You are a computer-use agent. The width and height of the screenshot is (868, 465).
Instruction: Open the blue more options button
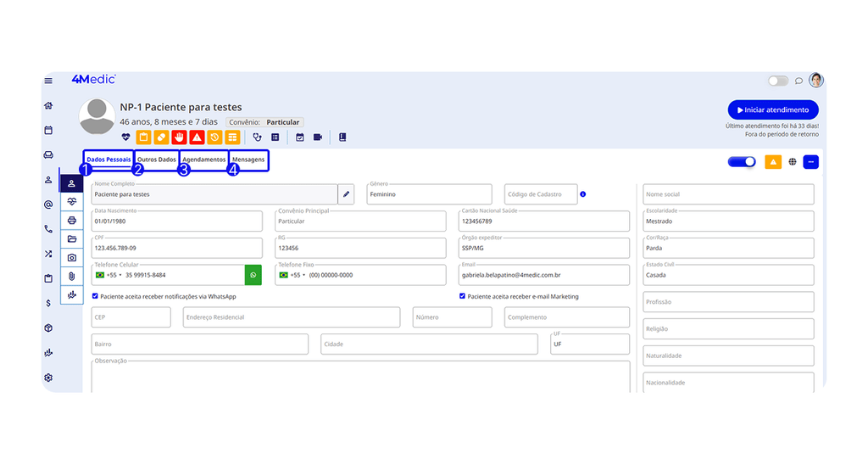coord(810,162)
